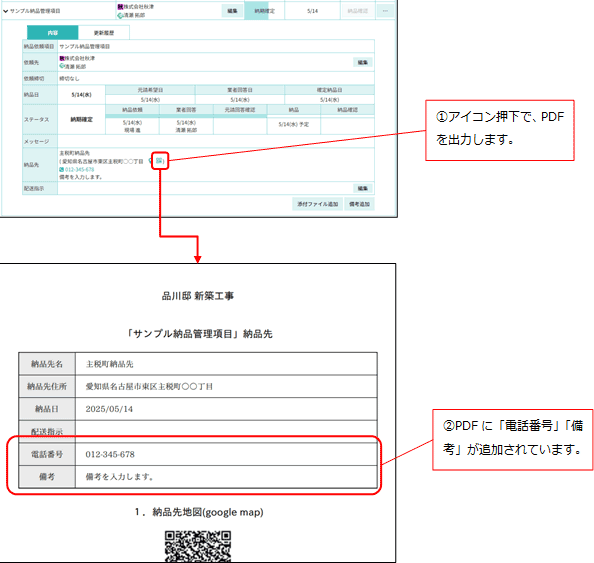The height and width of the screenshot is (563, 594).
Task: Collapse the サンプル納品管理項目 row chevron
Action: click(x=5, y=11)
